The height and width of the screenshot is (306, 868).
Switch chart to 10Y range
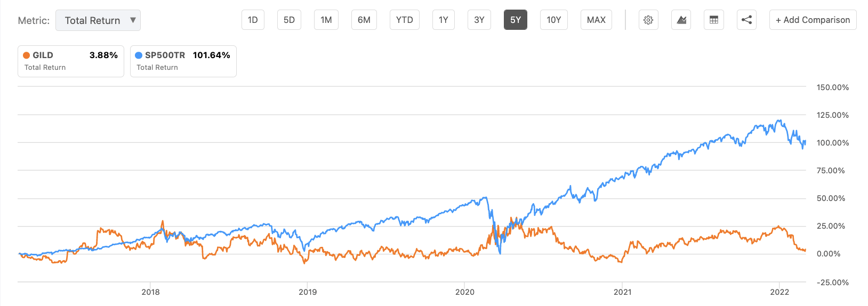(554, 20)
